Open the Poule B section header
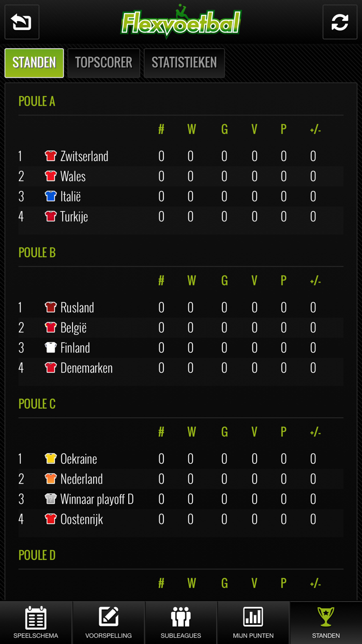This screenshot has width=362, height=644. pyautogui.click(x=37, y=252)
